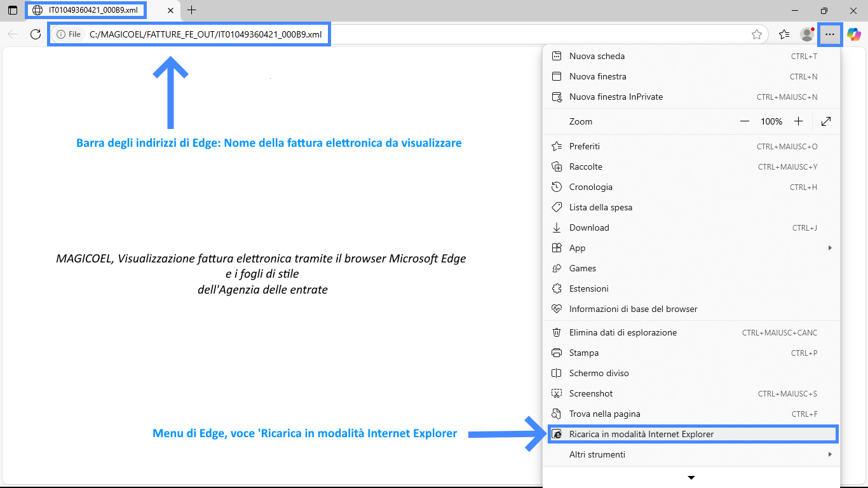Click the Internet Explorer logo icon

click(x=557, y=434)
